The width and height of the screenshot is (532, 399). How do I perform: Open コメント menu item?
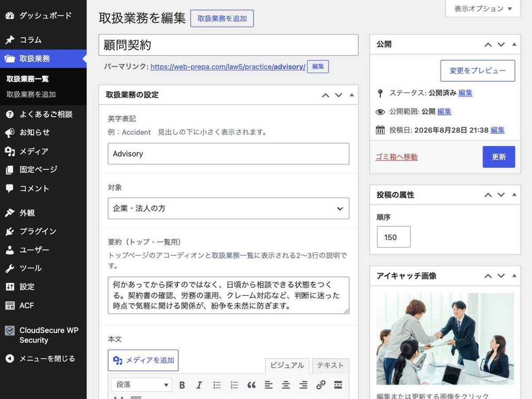pyautogui.click(x=43, y=188)
